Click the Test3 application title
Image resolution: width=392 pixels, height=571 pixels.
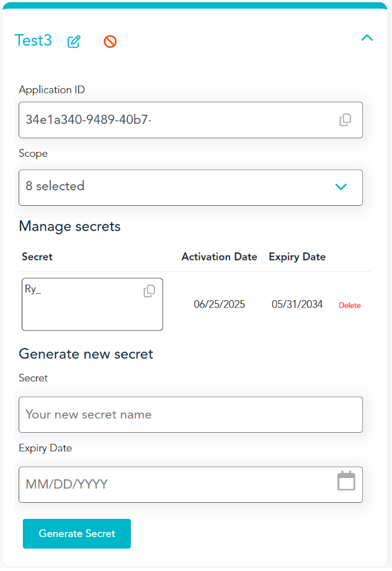(x=33, y=41)
